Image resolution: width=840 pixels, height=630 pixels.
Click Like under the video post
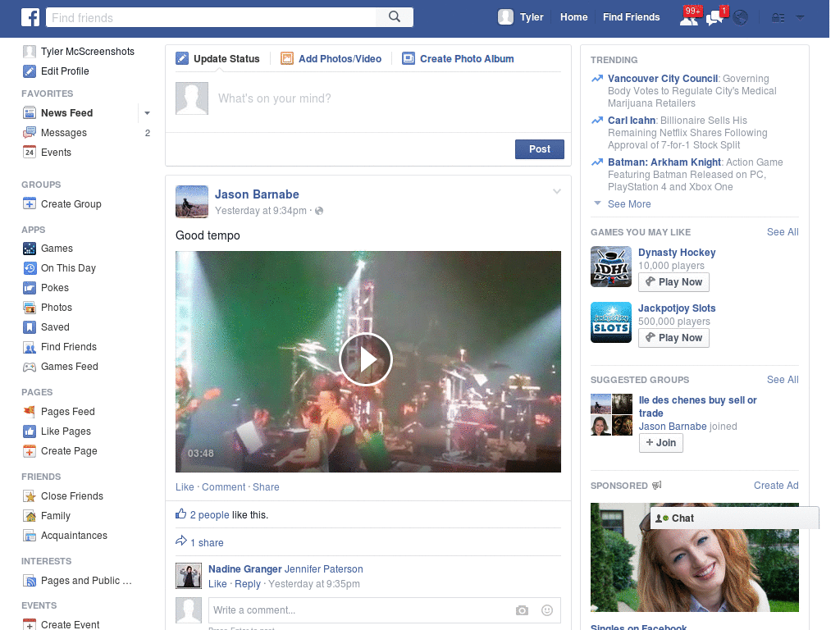point(185,487)
